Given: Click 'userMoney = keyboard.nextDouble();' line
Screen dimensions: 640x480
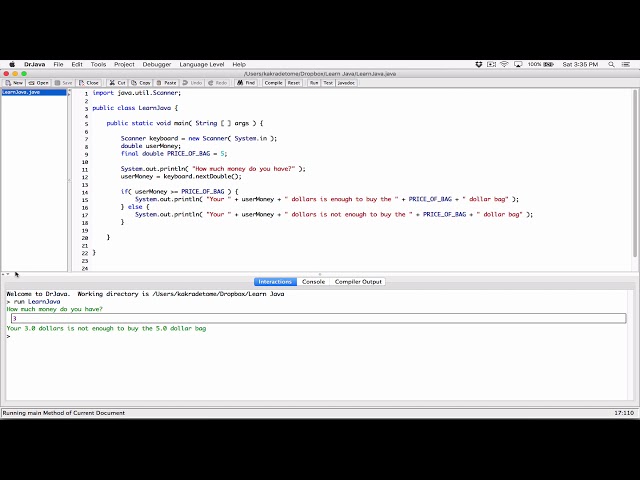Looking at the screenshot, I should (181, 176).
